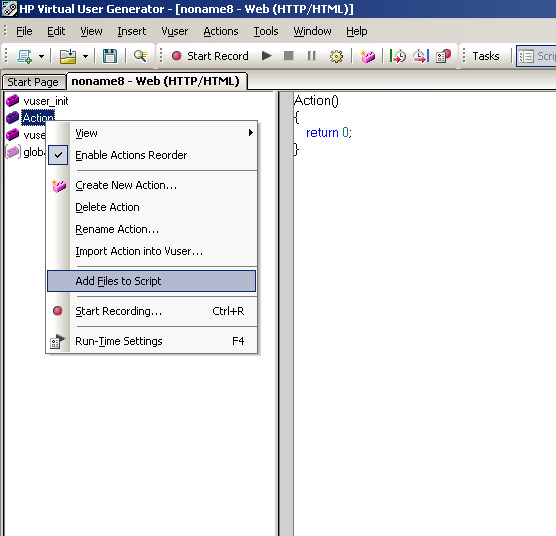Open the Tools menu
Image resolution: width=556 pixels, height=536 pixels.
266,31
